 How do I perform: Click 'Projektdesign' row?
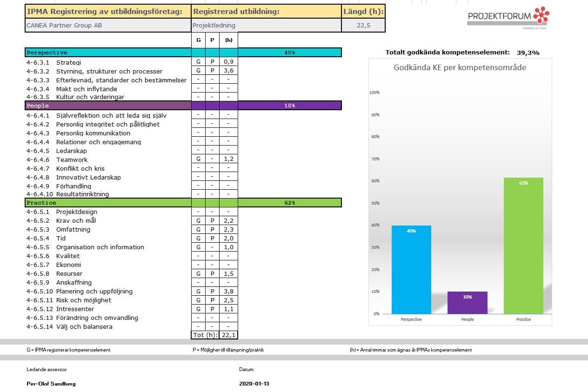77,212
